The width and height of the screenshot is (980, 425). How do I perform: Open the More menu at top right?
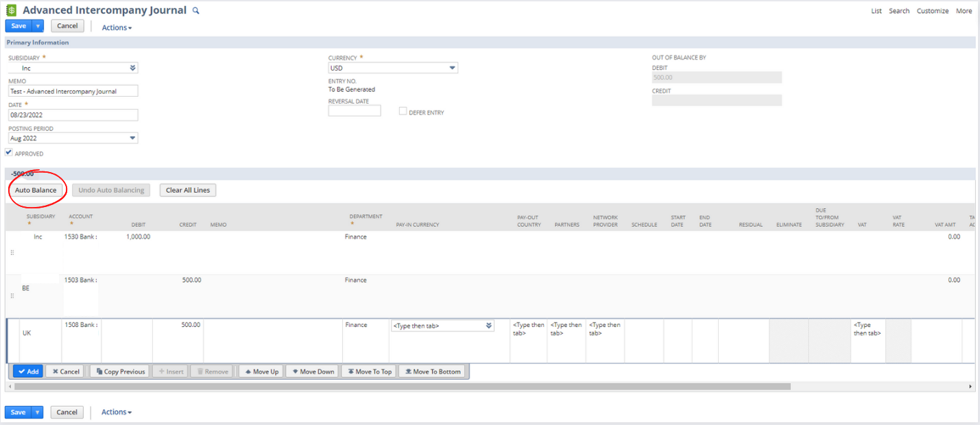[964, 11]
